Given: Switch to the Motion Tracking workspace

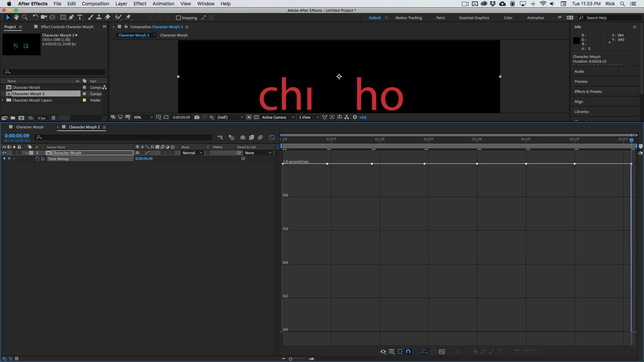Looking at the screenshot, I should tap(408, 18).
